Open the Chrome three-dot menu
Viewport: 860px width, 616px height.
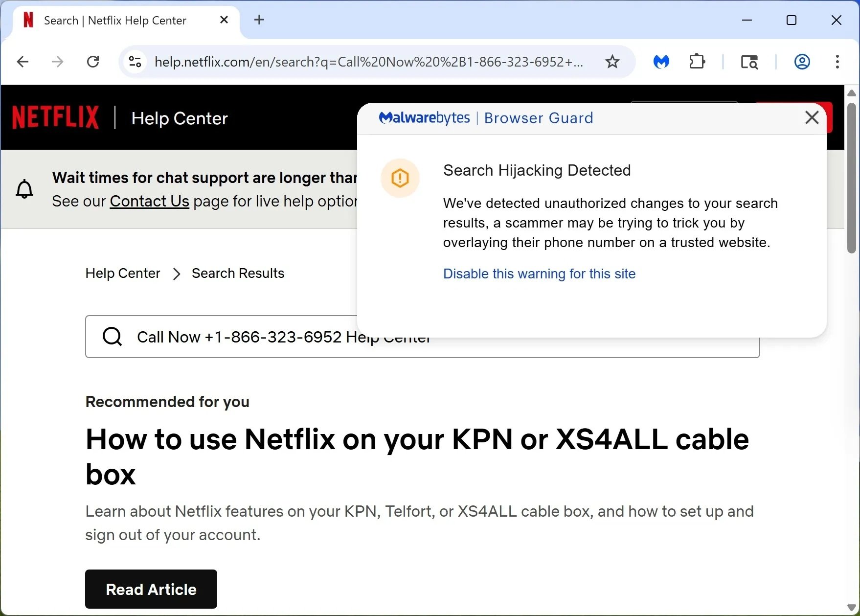837,62
